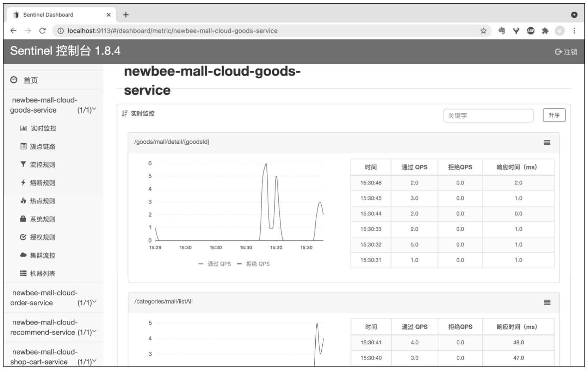This screenshot has height=370, width=588.
Task: Log out via 注销 button
Action: point(566,52)
